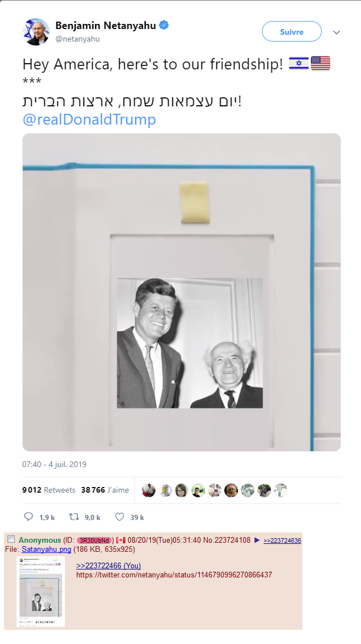Open the Satanyahu.png file link
The height and width of the screenshot is (644, 361).
[x=47, y=549]
